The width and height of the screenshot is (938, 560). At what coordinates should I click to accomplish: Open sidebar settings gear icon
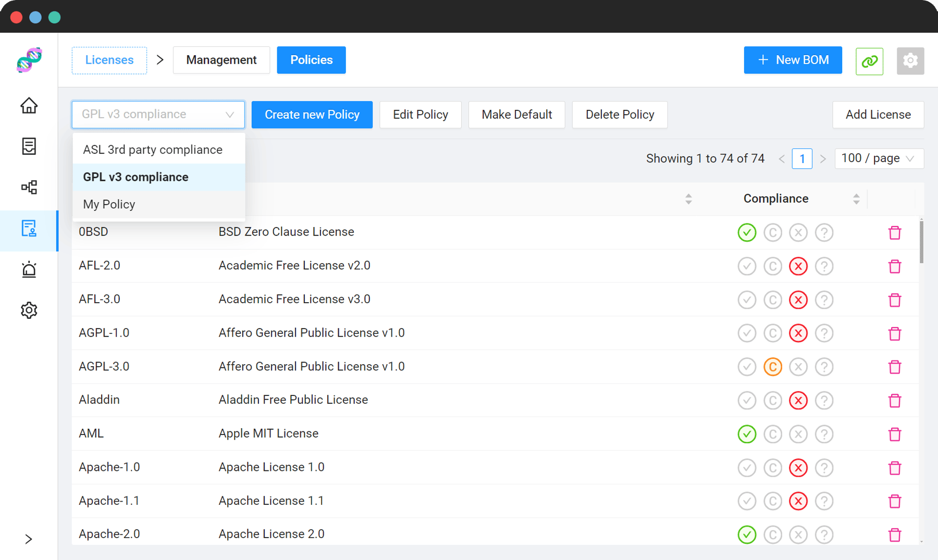[x=29, y=310]
